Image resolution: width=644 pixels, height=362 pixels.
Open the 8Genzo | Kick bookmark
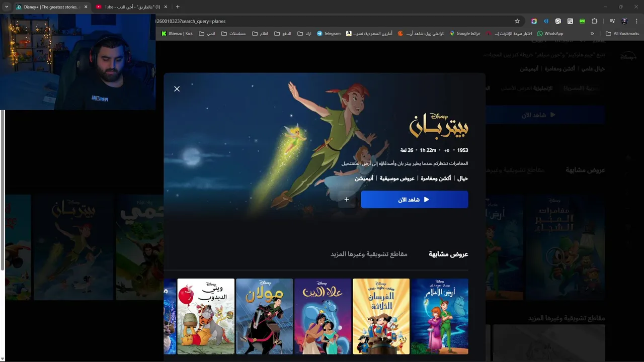click(x=177, y=34)
